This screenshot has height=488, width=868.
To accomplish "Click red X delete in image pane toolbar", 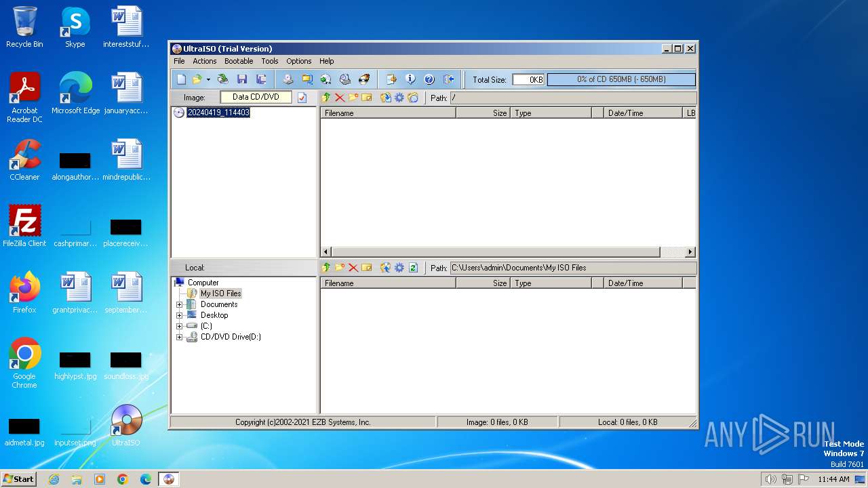I will [x=340, y=98].
